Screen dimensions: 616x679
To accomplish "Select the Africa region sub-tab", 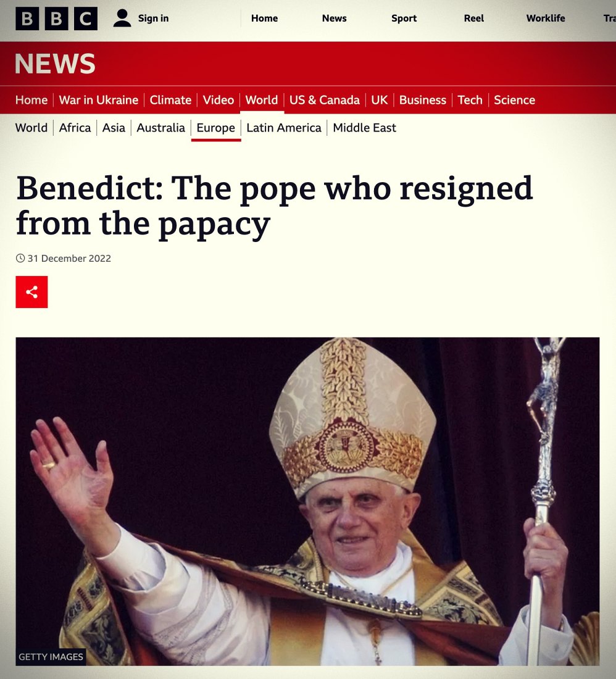I will tap(75, 128).
